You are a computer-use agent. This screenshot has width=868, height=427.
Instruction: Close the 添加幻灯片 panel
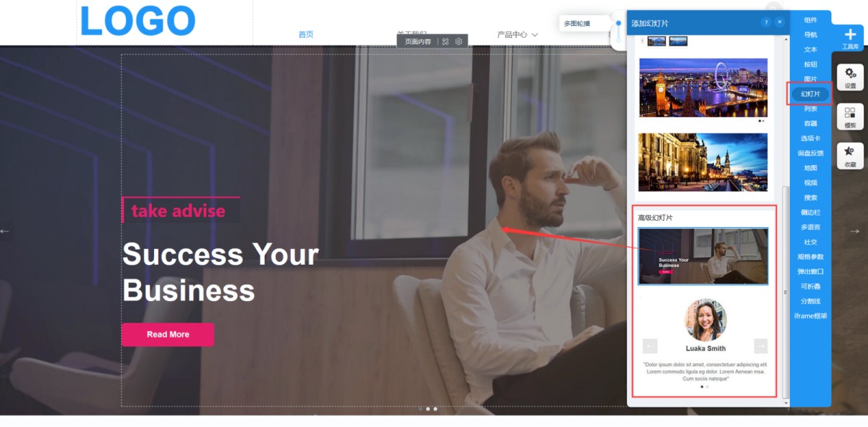click(x=779, y=22)
